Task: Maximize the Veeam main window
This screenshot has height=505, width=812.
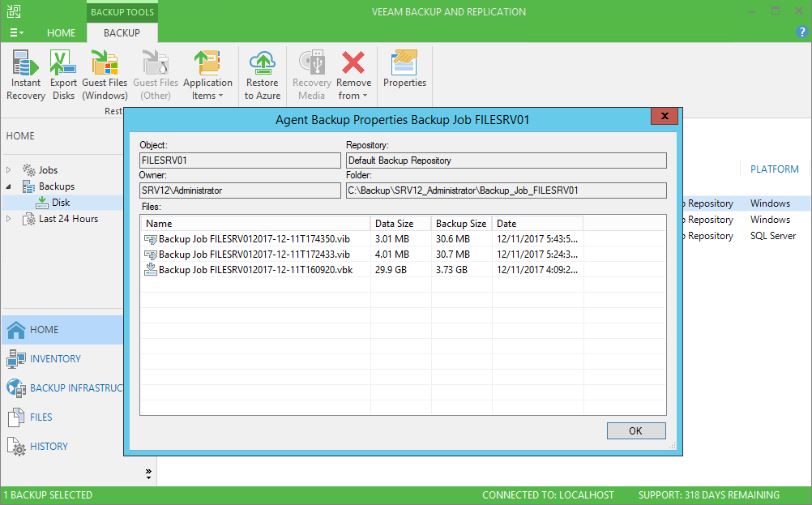Action: [x=776, y=11]
